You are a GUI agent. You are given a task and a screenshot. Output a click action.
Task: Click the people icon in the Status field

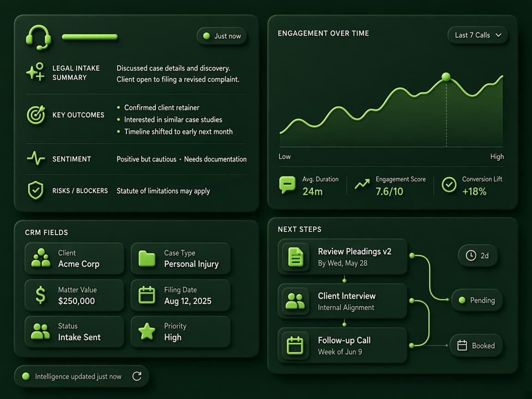pos(40,332)
